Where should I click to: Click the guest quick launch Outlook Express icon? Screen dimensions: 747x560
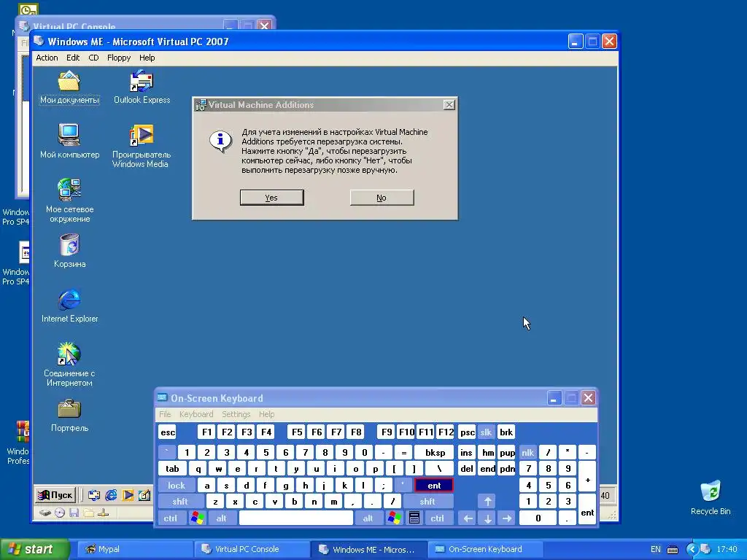(94, 495)
